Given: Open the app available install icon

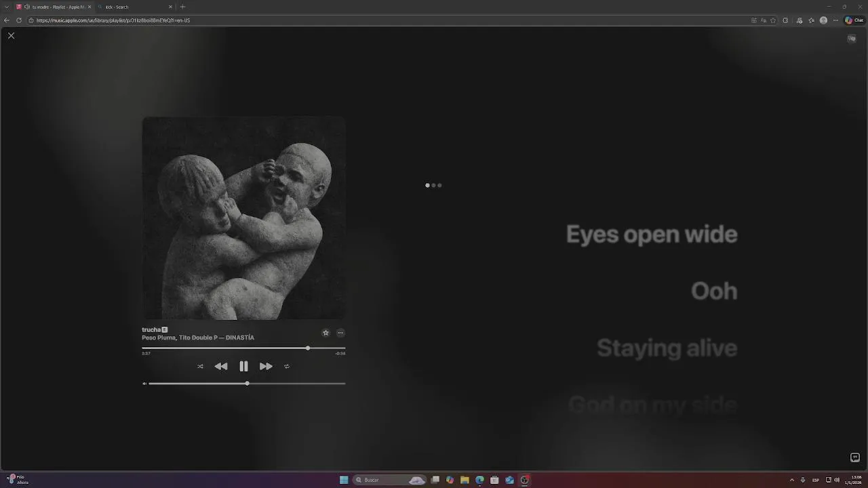Looking at the screenshot, I should click(754, 20).
